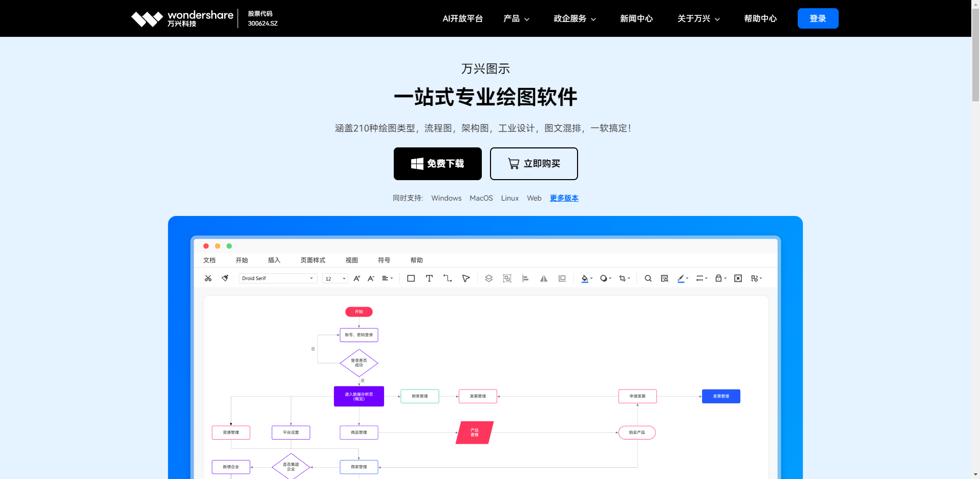Viewport: 980px width, 479px height.
Task: Open the AI开放平台 nav item
Action: pos(463,18)
